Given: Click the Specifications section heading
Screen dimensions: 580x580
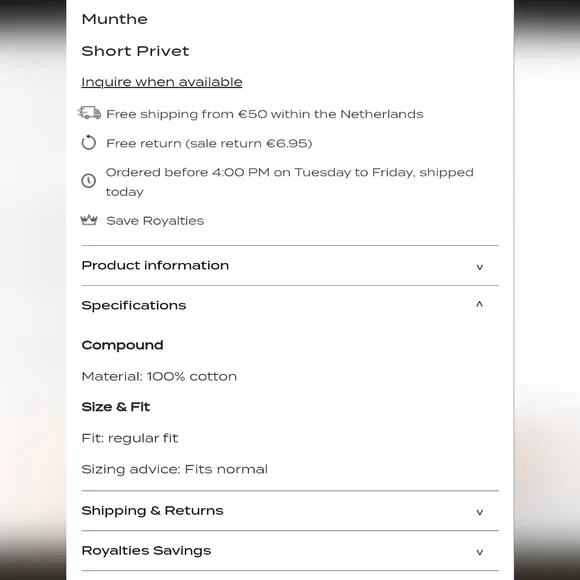Looking at the screenshot, I should click(134, 306).
